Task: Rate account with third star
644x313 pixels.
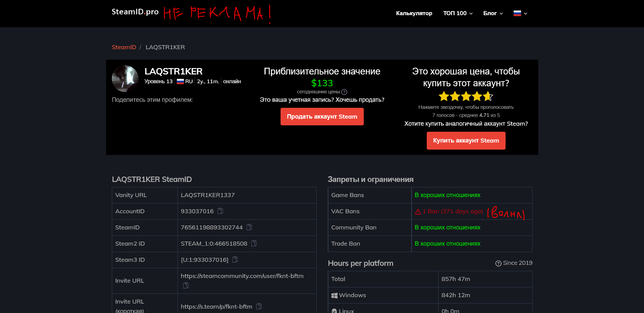Action: click(x=466, y=96)
